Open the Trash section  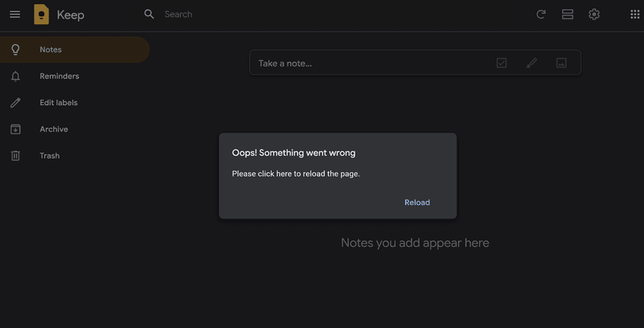pos(49,156)
